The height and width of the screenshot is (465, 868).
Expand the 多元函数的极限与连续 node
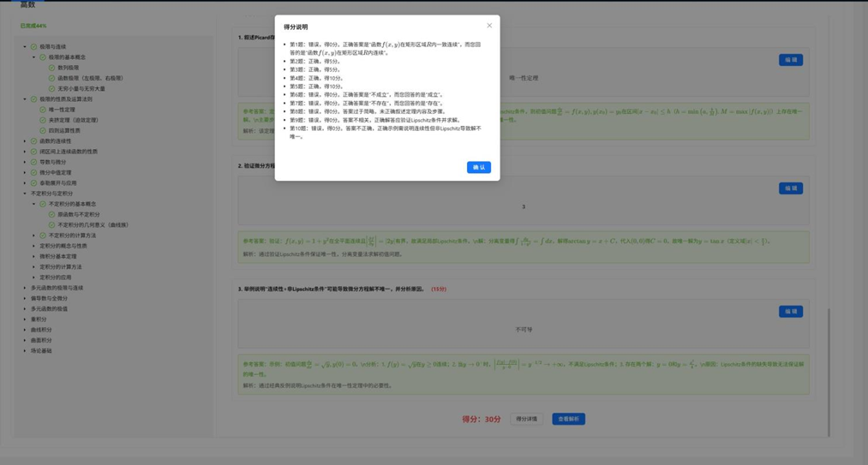click(25, 288)
